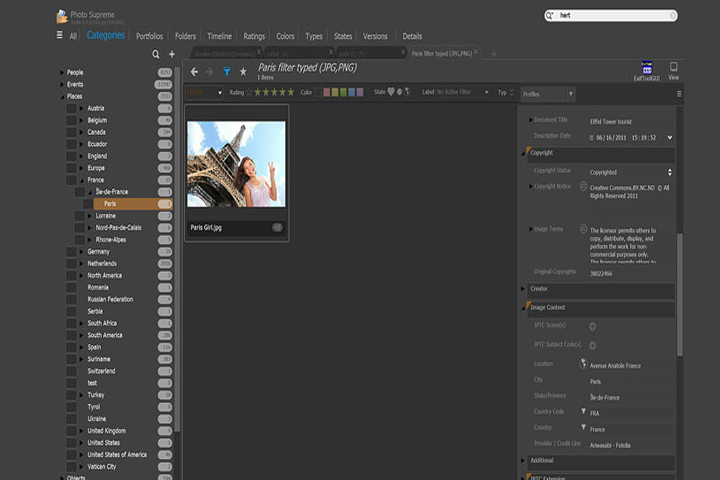Go back with the left arrow
The image size is (720, 480).
[194, 72]
